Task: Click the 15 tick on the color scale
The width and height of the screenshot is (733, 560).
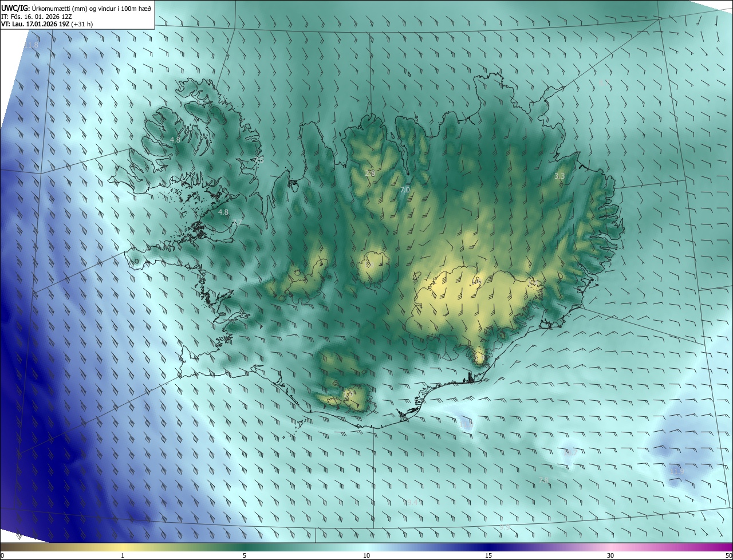Action: pyautogui.click(x=488, y=556)
